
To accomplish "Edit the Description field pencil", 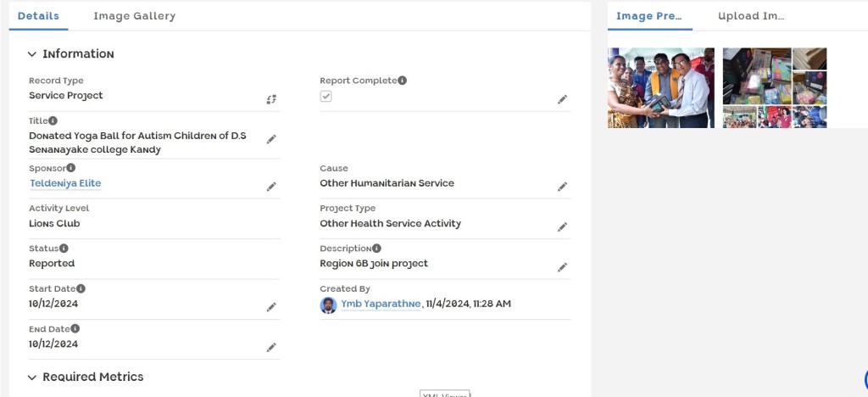I will [x=563, y=267].
